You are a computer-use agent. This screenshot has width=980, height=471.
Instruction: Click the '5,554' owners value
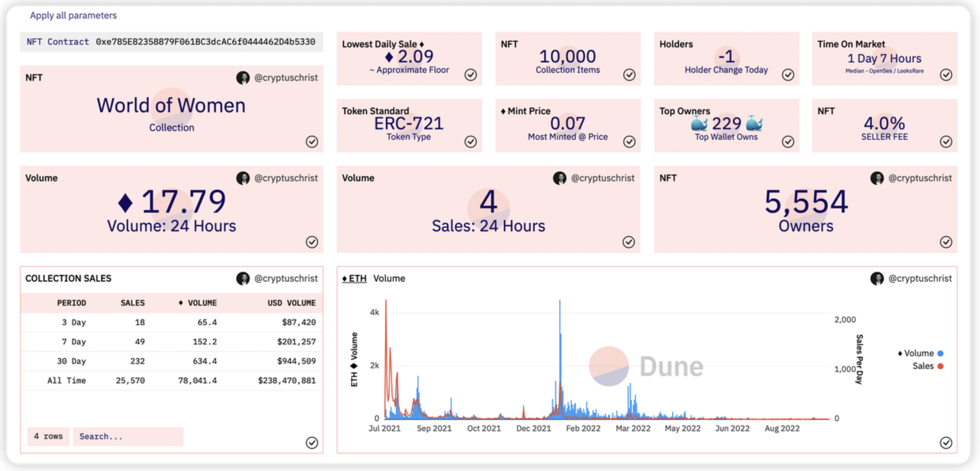[806, 202]
